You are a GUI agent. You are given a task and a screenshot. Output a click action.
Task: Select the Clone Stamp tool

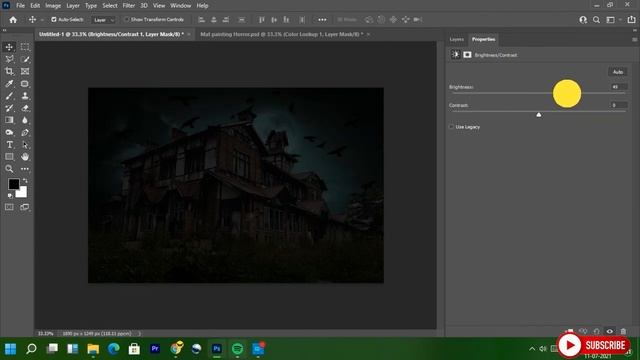pyautogui.click(x=25, y=96)
